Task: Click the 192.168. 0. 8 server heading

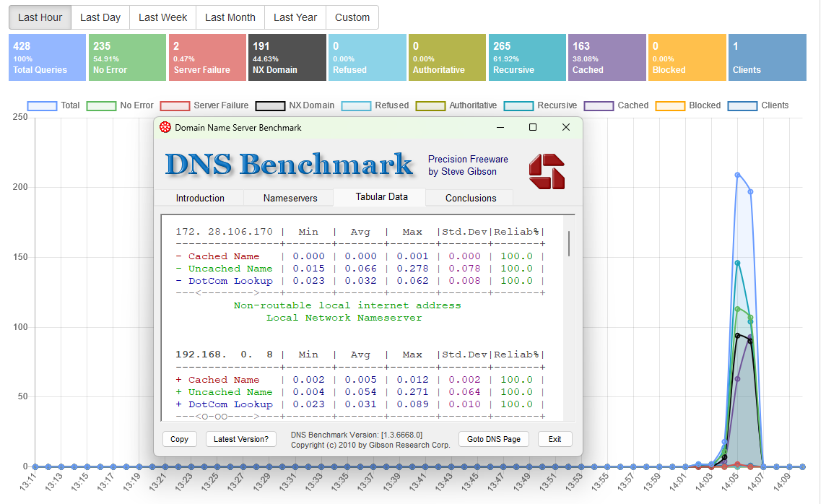Action: (x=225, y=355)
